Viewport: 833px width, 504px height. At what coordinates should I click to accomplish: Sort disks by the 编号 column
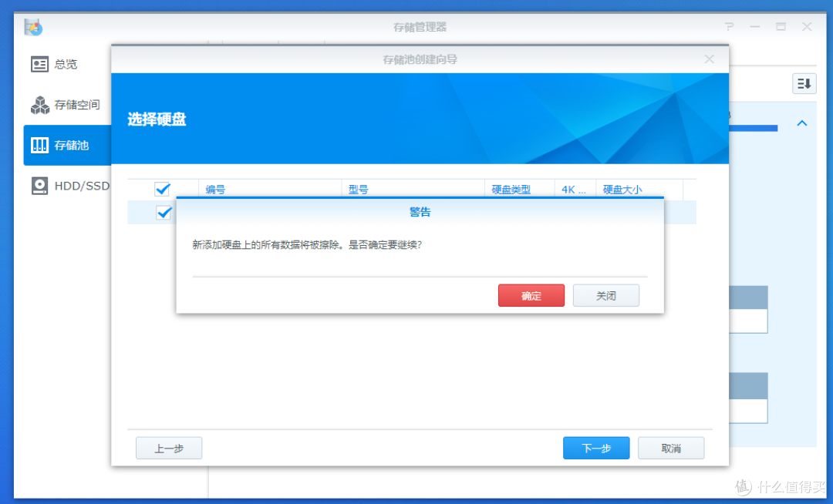click(x=216, y=189)
